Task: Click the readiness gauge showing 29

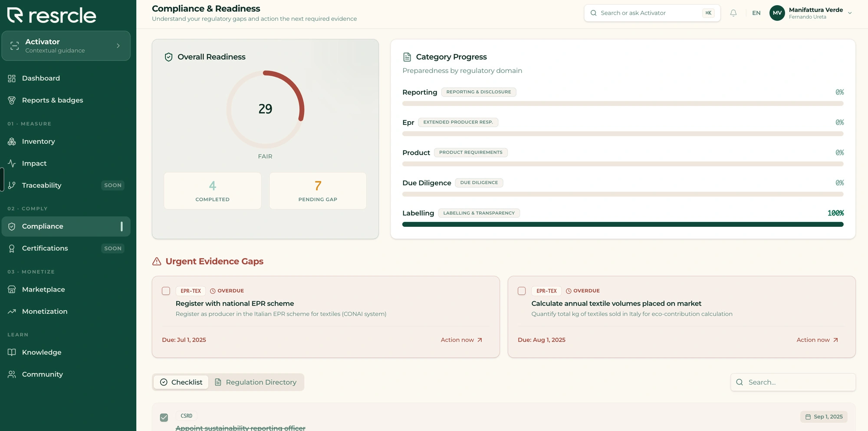Action: pyautogui.click(x=265, y=109)
